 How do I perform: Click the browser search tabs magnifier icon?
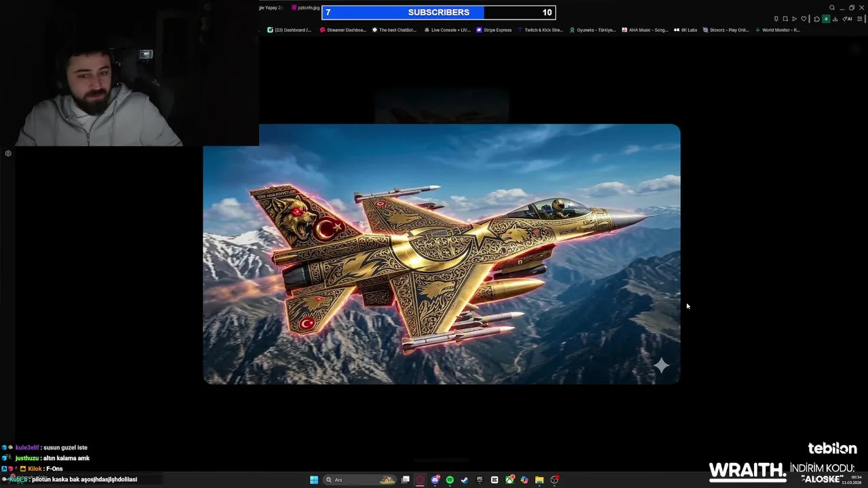pos(832,7)
